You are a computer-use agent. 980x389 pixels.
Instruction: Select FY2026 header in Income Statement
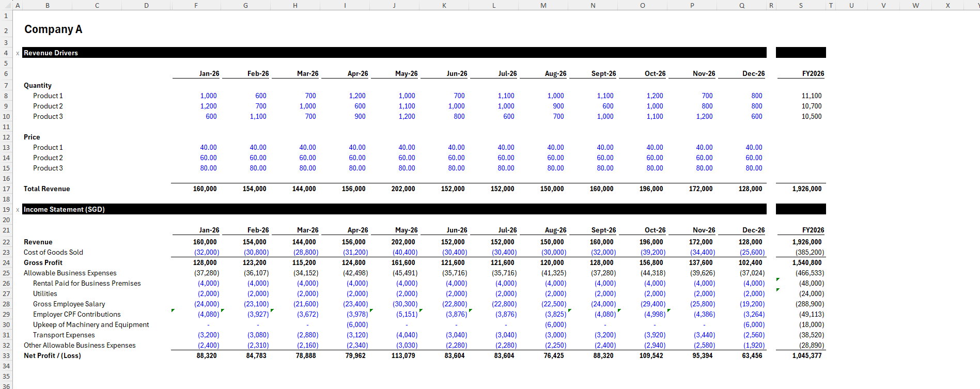(x=813, y=230)
